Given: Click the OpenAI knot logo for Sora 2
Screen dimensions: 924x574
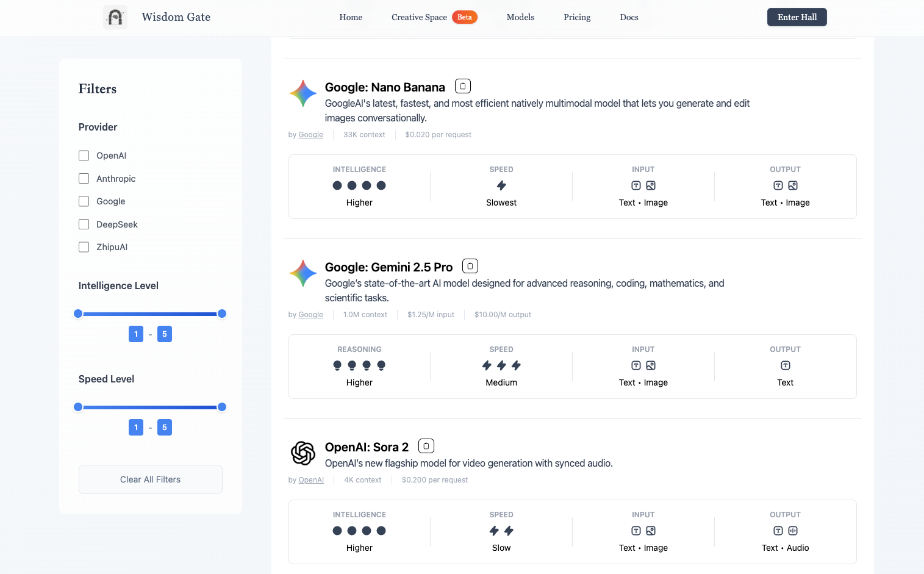Looking at the screenshot, I should [x=303, y=453].
